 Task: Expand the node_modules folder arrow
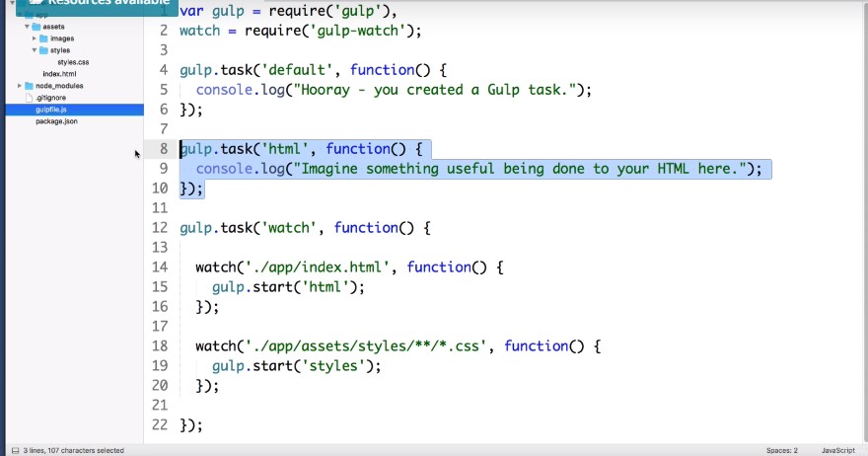20,86
